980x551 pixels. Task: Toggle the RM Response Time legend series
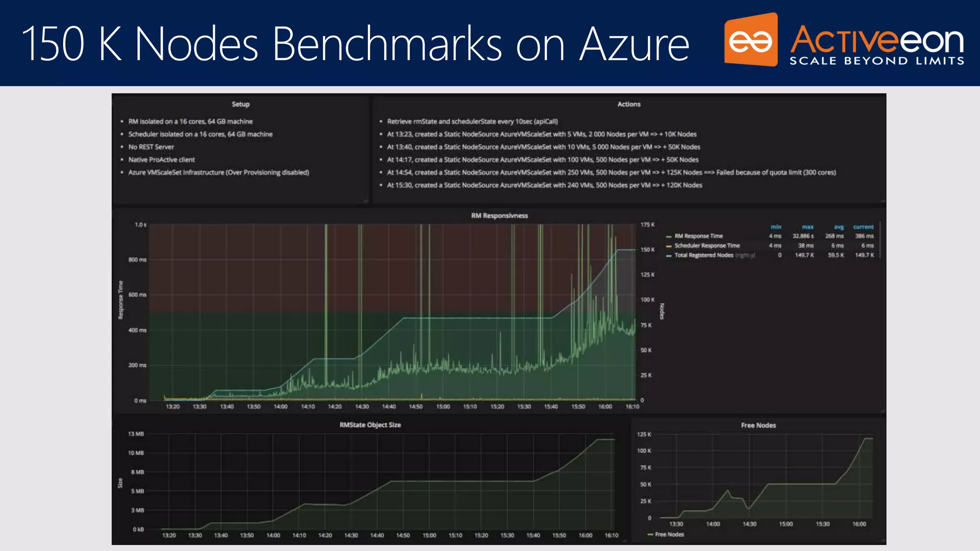(x=699, y=236)
